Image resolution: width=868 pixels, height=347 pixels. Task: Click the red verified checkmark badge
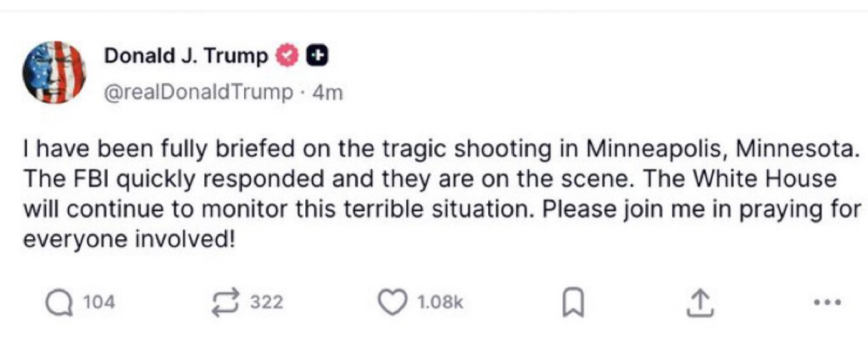[288, 56]
